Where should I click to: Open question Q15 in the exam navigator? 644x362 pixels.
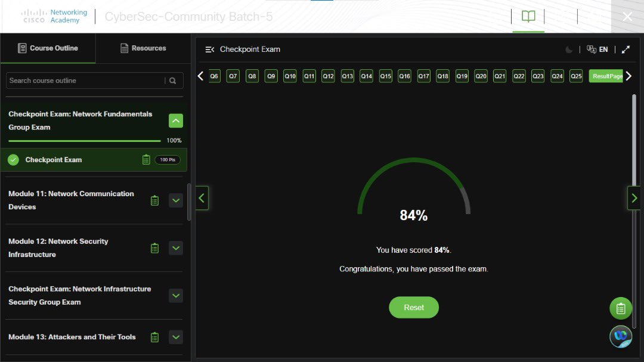(385, 76)
